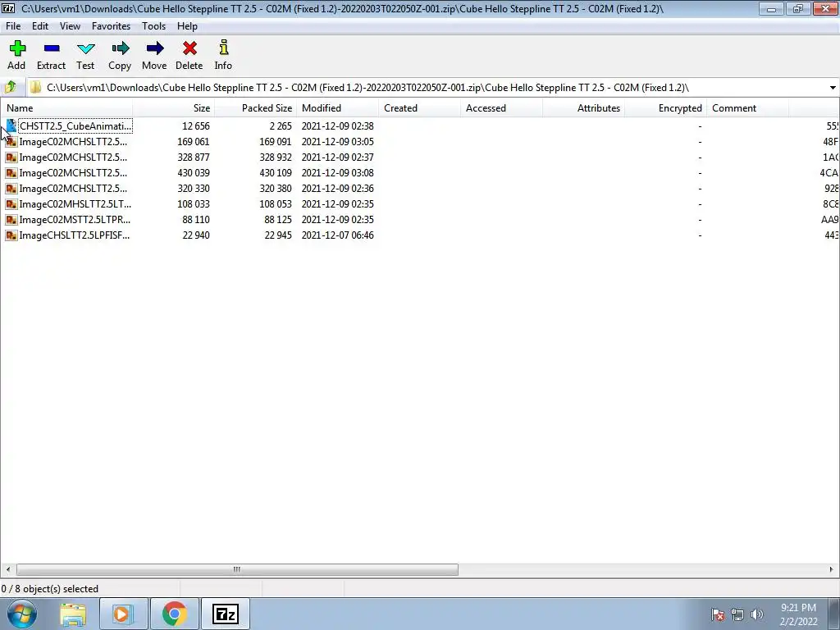Click the horizontal scrollbar thumb
The width and height of the screenshot is (840, 630).
237,569
